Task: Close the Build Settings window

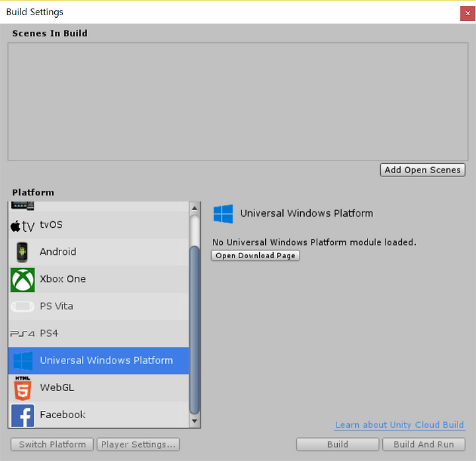Action: click(x=467, y=13)
